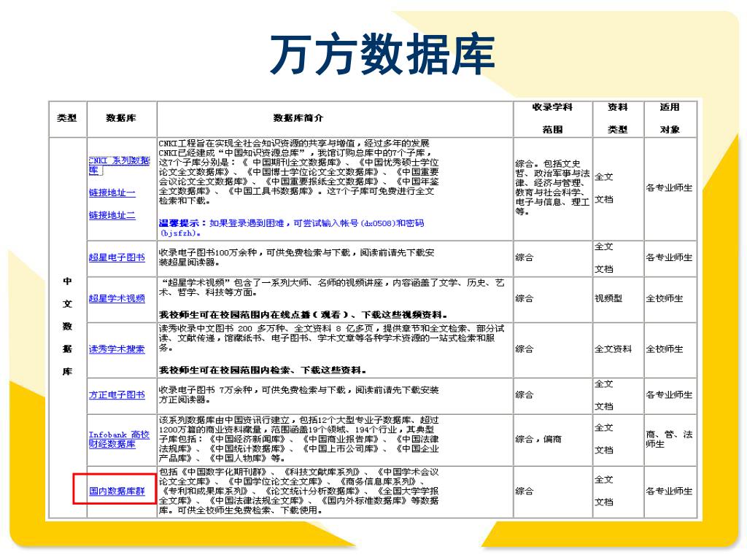747x560 pixels.
Task: Open the 读秀学术搜索 link
Action: click(x=117, y=349)
